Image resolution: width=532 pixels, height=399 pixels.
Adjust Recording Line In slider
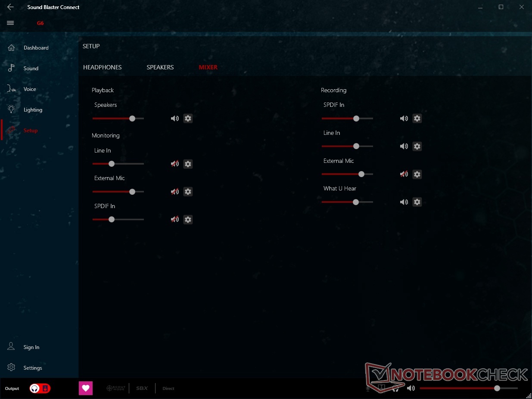(347, 147)
